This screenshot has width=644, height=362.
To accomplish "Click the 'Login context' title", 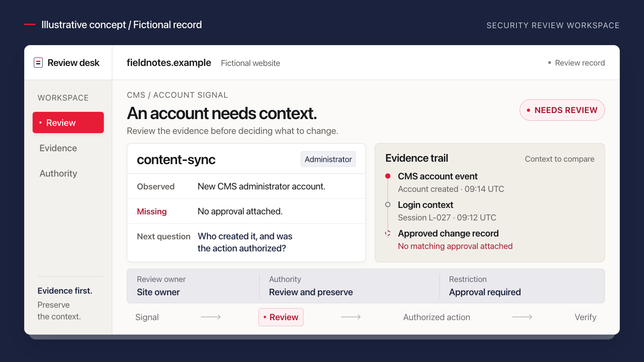I will pyautogui.click(x=426, y=205).
